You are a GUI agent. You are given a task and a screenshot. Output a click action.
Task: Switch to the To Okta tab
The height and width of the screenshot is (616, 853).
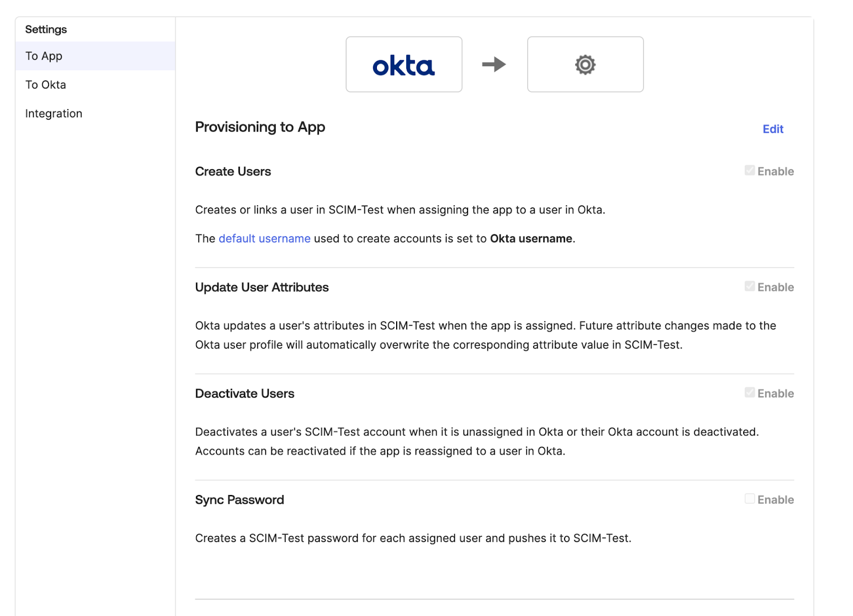(45, 84)
